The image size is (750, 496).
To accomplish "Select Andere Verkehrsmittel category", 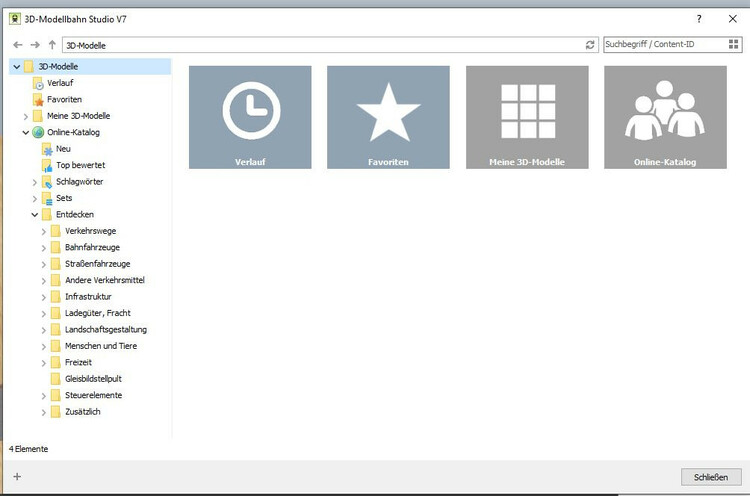I will 105,280.
